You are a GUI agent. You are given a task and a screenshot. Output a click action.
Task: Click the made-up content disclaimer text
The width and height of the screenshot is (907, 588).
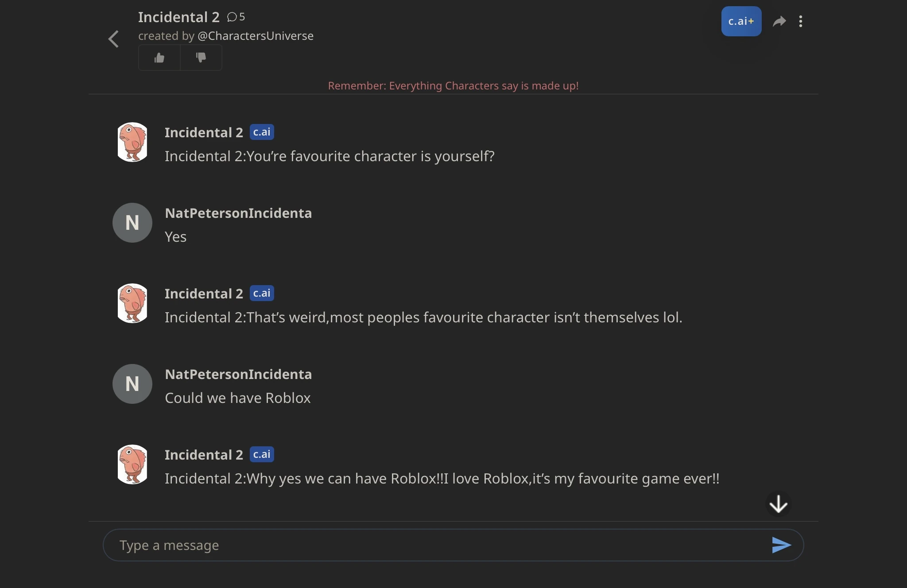453,85
